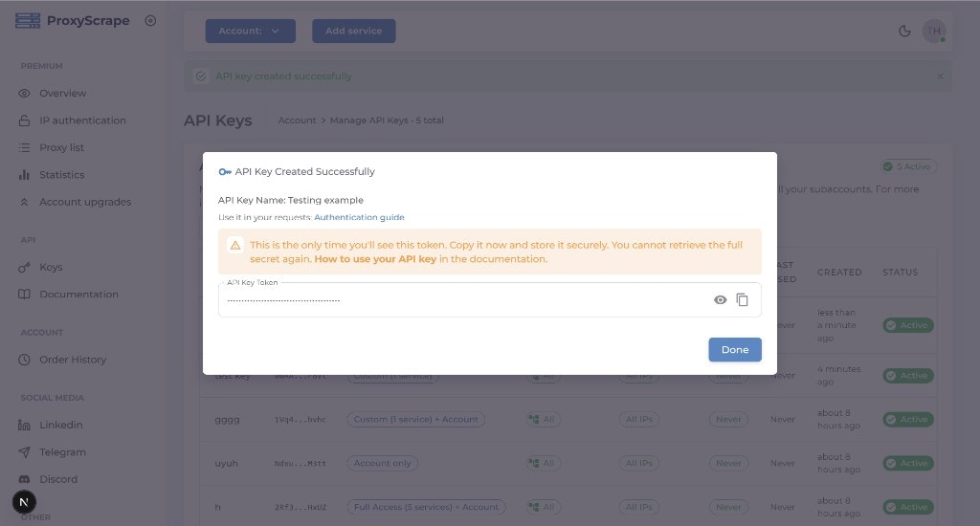Click the Documentation book icon
This screenshot has height=526, width=980.
click(24, 295)
